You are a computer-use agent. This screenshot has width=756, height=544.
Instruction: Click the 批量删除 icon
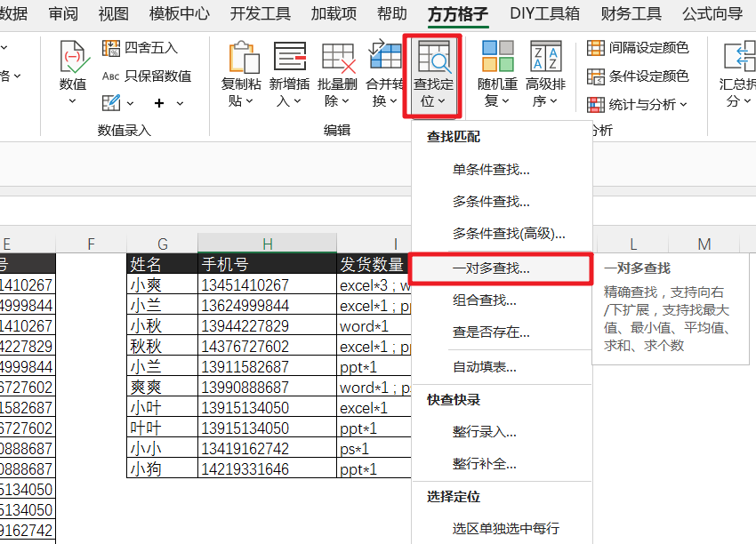[338, 57]
